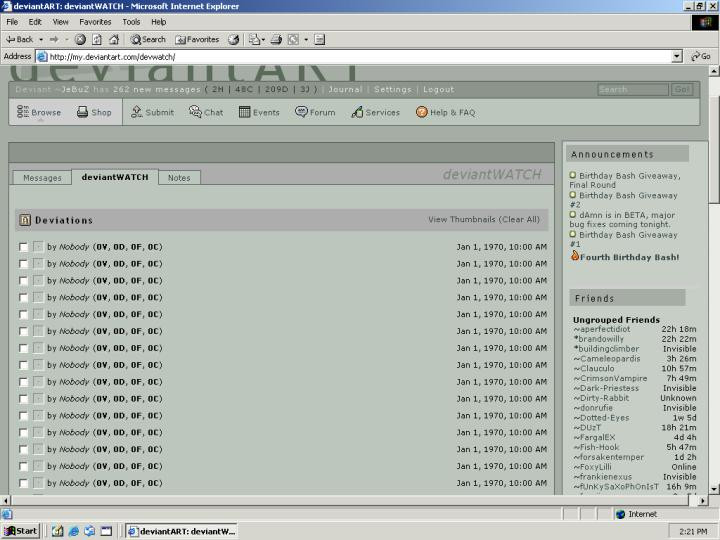Click the View Thumbnails link

pos(461,219)
